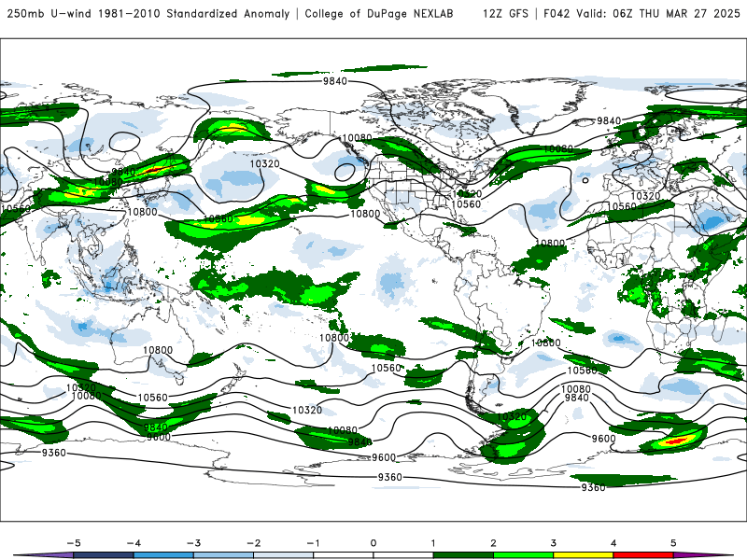The height and width of the screenshot is (560, 747).
Task: Click the blue -4 to -3 colorbar segment
Action: [163, 555]
